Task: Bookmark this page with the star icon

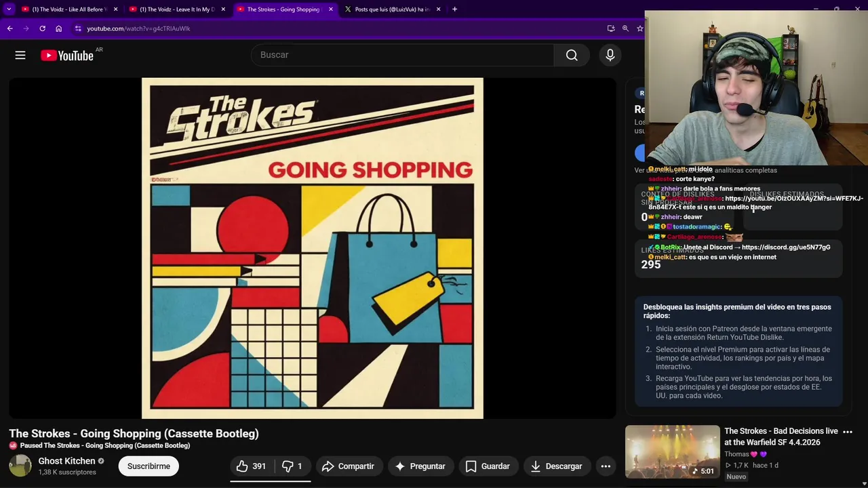Action: pos(639,28)
